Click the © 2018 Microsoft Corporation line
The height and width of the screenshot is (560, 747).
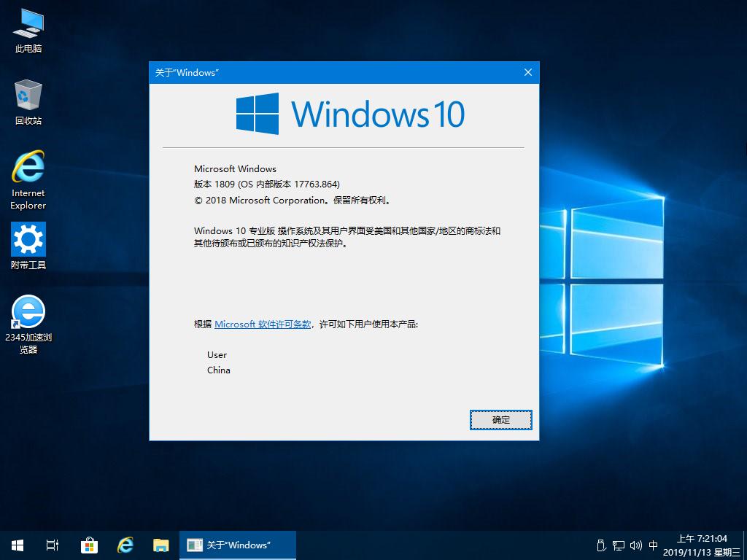tap(293, 201)
